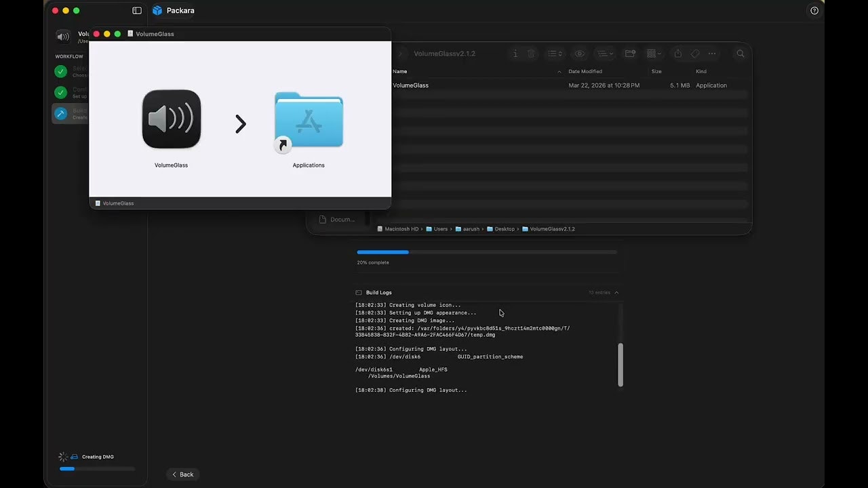Click the Documents sidebar item in Finder

(338, 220)
